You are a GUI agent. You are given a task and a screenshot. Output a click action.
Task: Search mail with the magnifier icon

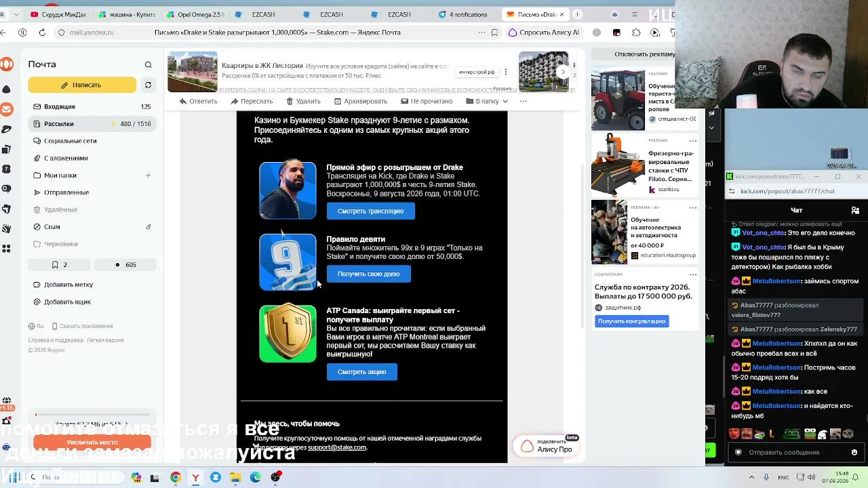click(x=148, y=64)
